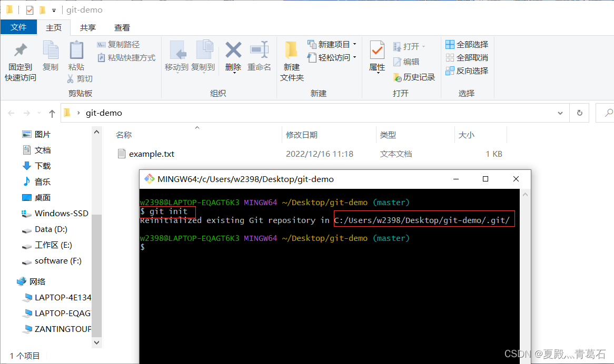Image resolution: width=614 pixels, height=364 pixels.
Task: Open file History record
Action: click(x=414, y=77)
